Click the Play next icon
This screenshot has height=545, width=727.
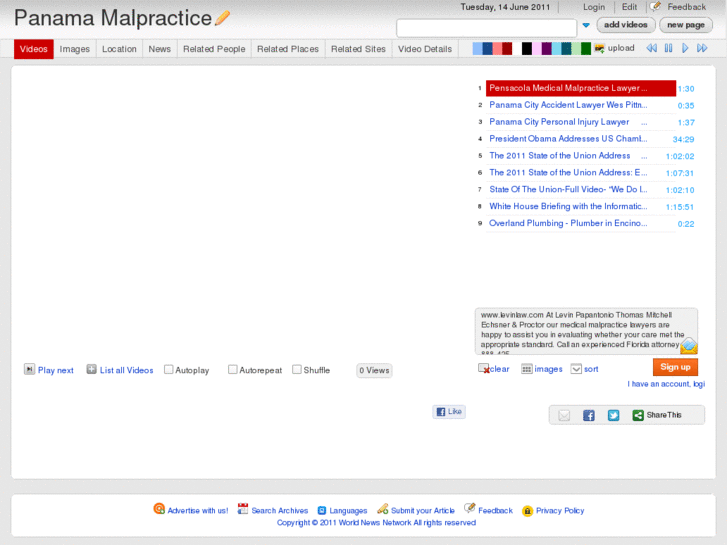[x=29, y=369]
